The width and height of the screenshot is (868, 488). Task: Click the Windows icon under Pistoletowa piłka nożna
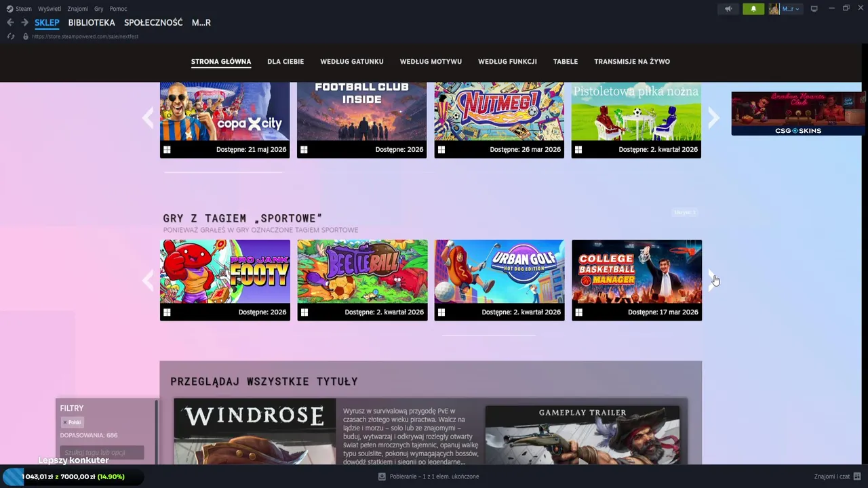pyautogui.click(x=578, y=150)
